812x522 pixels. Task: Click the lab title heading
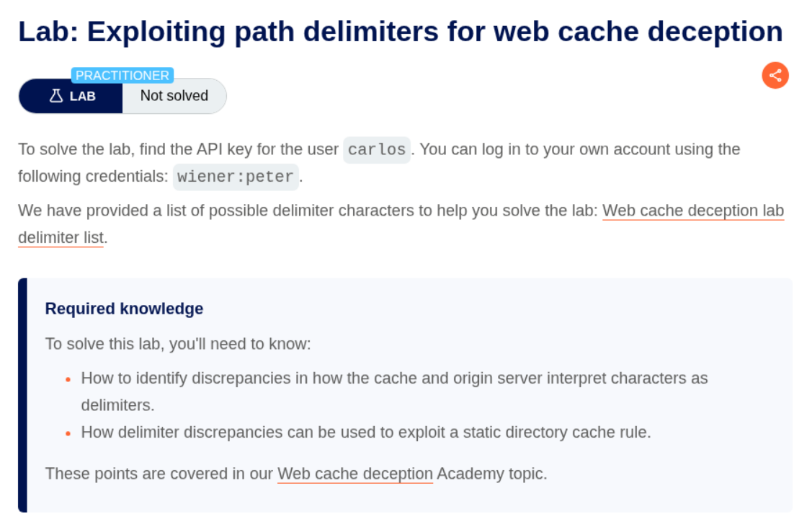[400, 32]
